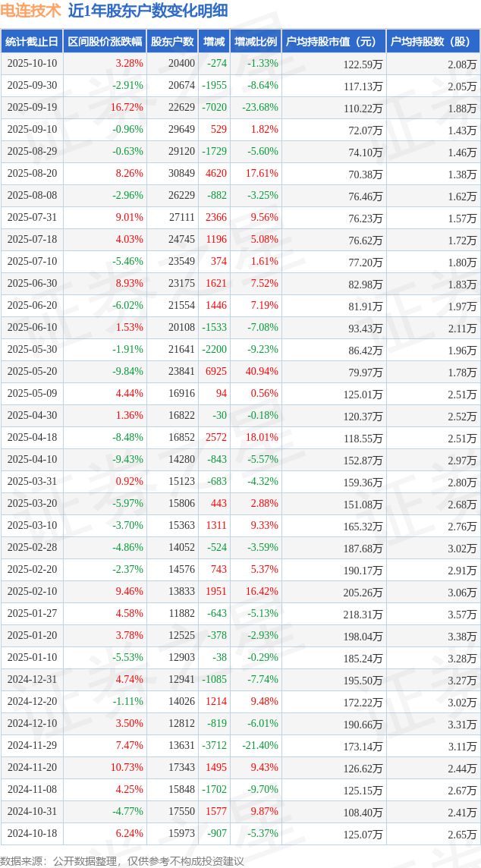Select the 区间股价涨跌幅 column header
Viewport: 481px width, 868px height.
tap(104, 42)
